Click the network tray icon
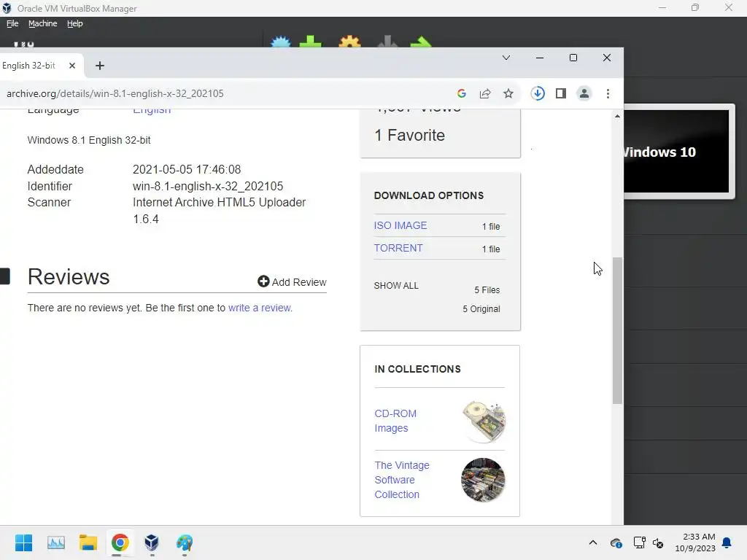This screenshot has height=560, width=747. [639, 542]
